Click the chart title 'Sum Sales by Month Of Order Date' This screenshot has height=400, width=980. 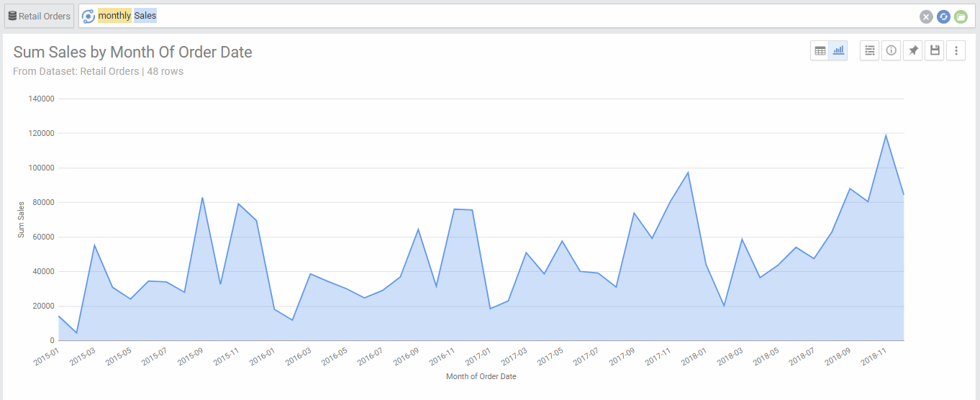tap(132, 52)
